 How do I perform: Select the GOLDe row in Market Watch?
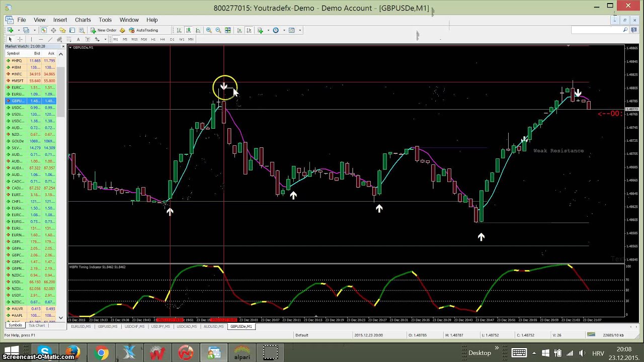[x=31, y=141]
